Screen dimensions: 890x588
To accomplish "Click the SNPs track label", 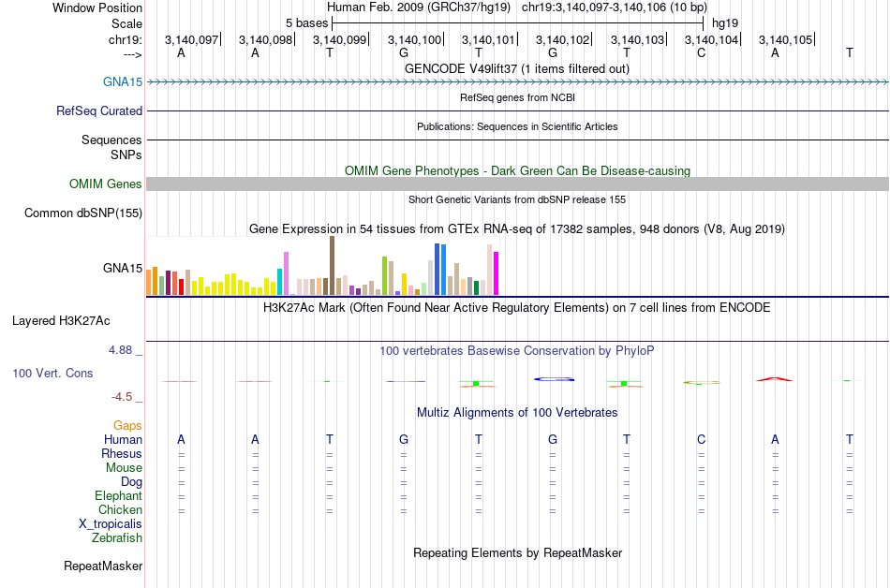I will click(x=126, y=154).
